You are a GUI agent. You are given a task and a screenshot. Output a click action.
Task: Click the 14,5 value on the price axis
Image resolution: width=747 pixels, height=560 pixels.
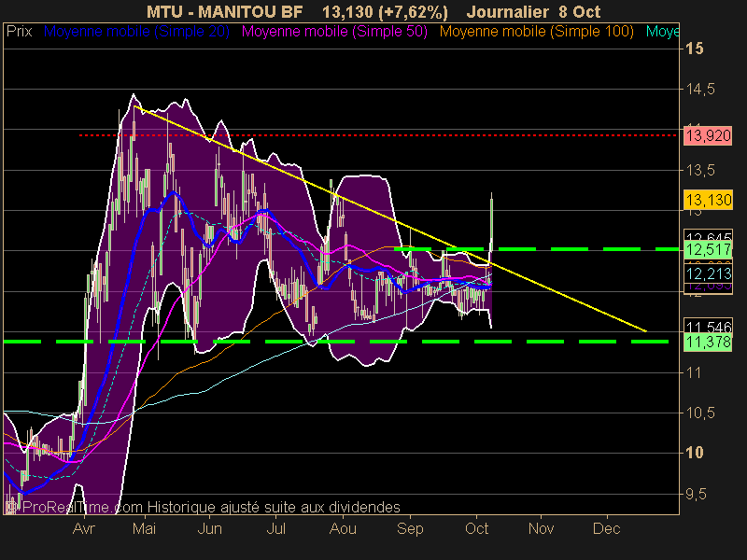pyautogui.click(x=700, y=89)
